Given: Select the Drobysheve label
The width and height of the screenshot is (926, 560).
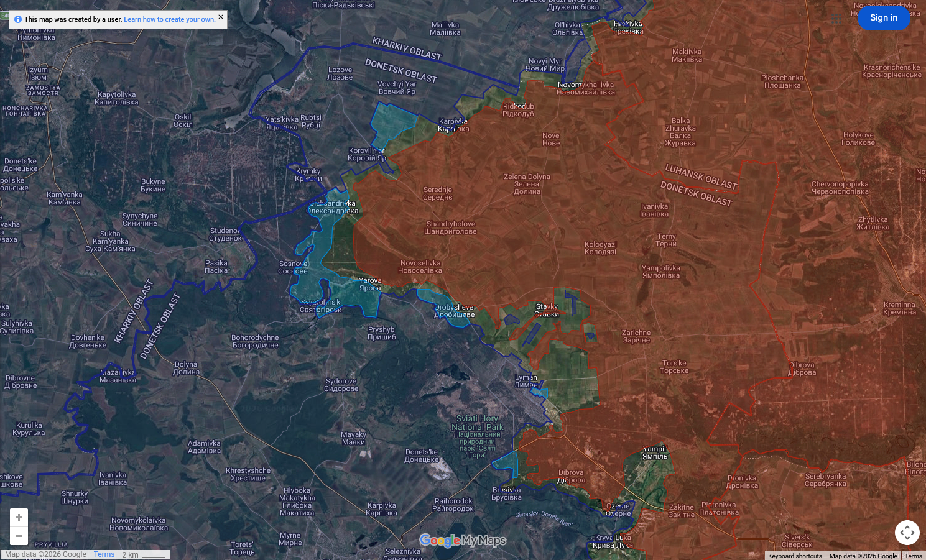Looking at the screenshot, I should pyautogui.click(x=454, y=311).
